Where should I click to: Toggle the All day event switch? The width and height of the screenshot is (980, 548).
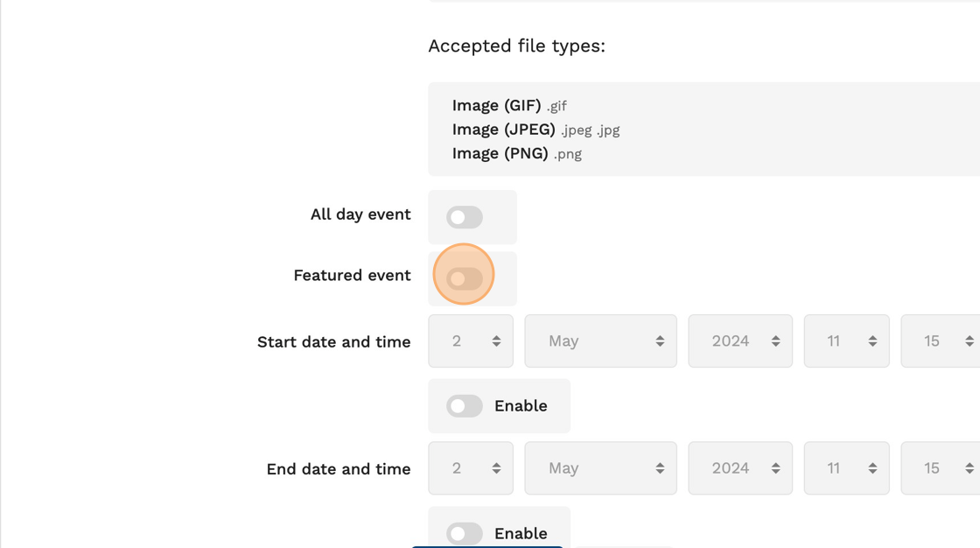coord(465,217)
